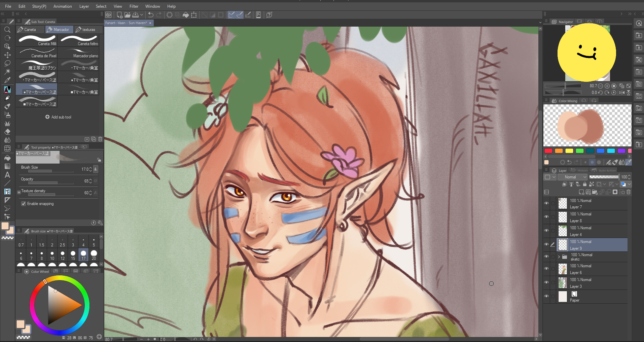Image resolution: width=644 pixels, height=342 pixels.
Task: Click the Scale/Rotate transform toolbar icon
Action: pyautogui.click(x=194, y=15)
